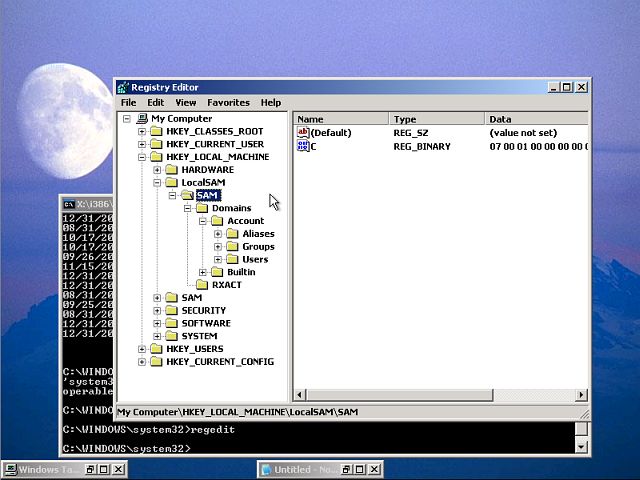Click the horizontal scrollbar thumb in values pane
This screenshot has height=480, width=640.
click(400, 395)
